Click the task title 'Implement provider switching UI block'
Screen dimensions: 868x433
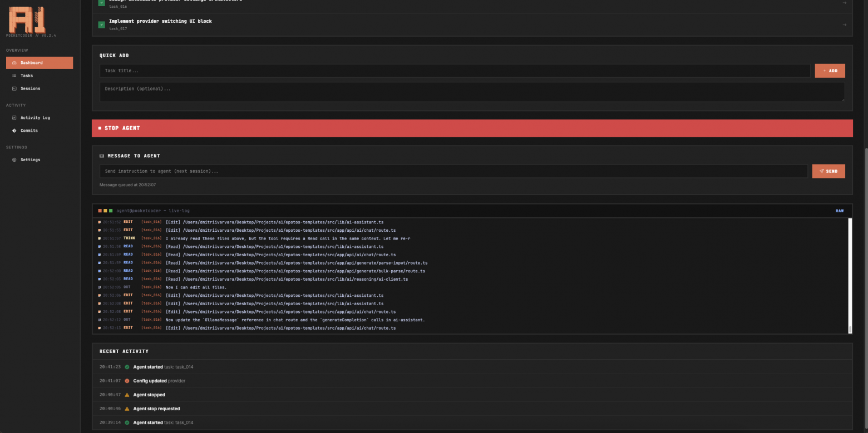tap(160, 21)
